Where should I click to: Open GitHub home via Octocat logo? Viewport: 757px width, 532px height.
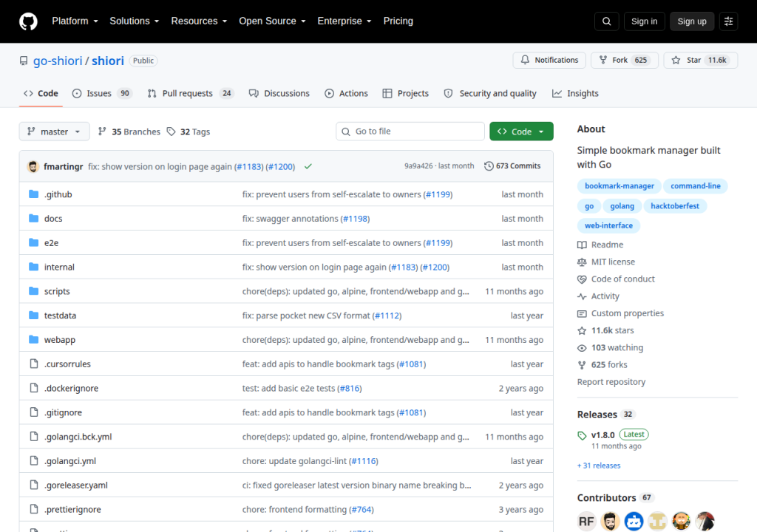(28, 21)
